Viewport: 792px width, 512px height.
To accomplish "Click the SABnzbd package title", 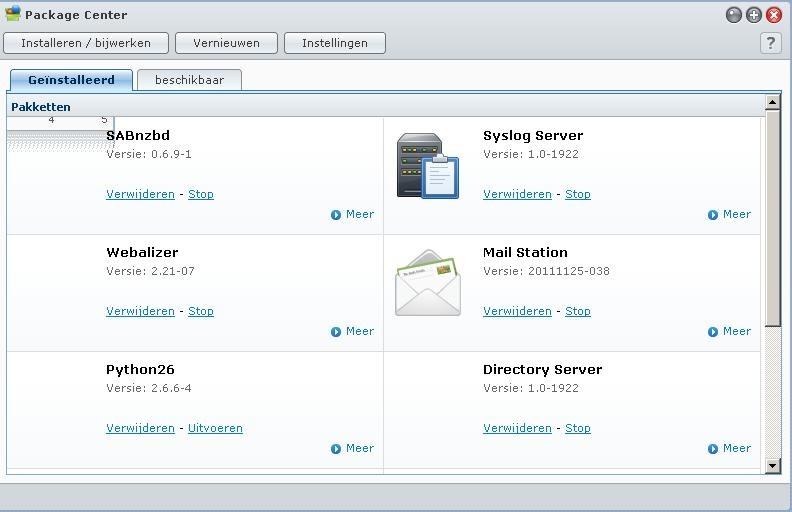I will click(138, 136).
